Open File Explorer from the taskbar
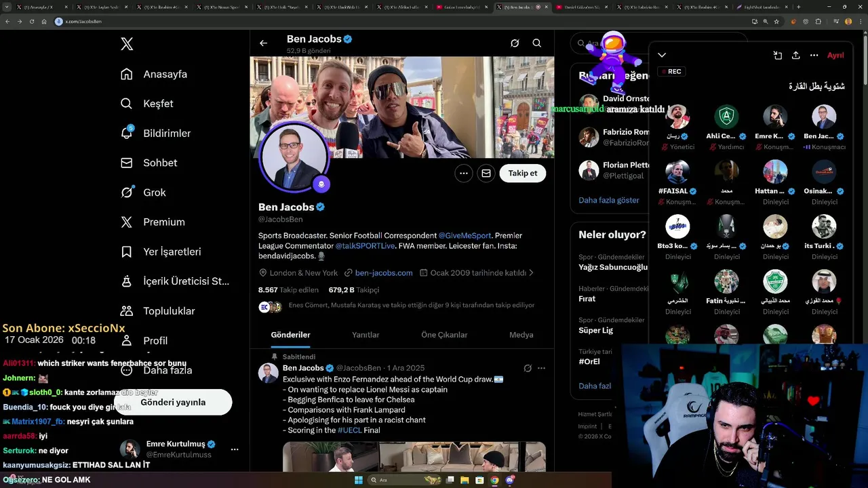 [x=465, y=480]
